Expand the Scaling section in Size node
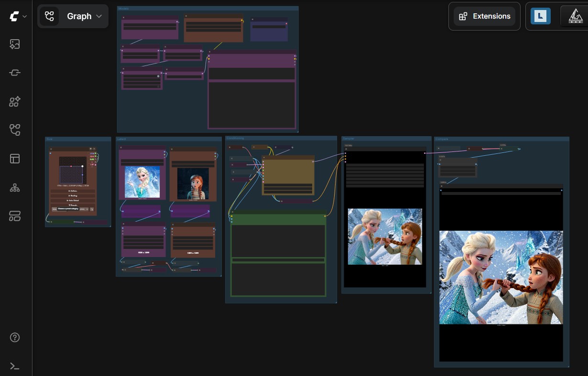The height and width of the screenshot is (376, 588). pos(73,196)
